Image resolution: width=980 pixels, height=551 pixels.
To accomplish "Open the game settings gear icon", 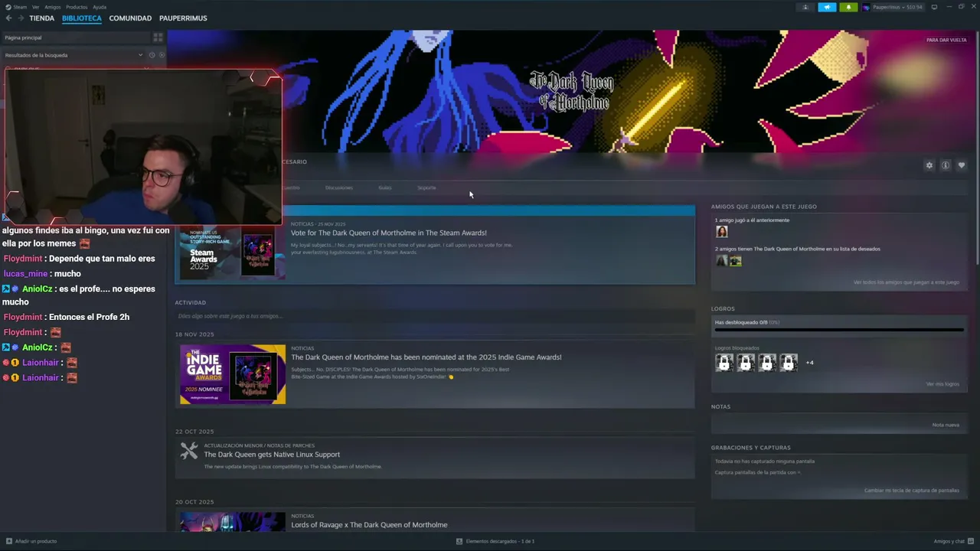I will (929, 165).
